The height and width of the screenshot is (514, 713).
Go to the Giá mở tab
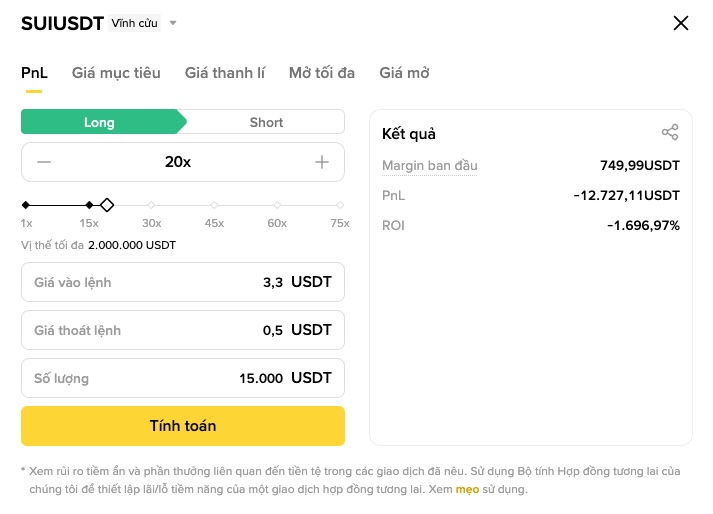click(404, 73)
